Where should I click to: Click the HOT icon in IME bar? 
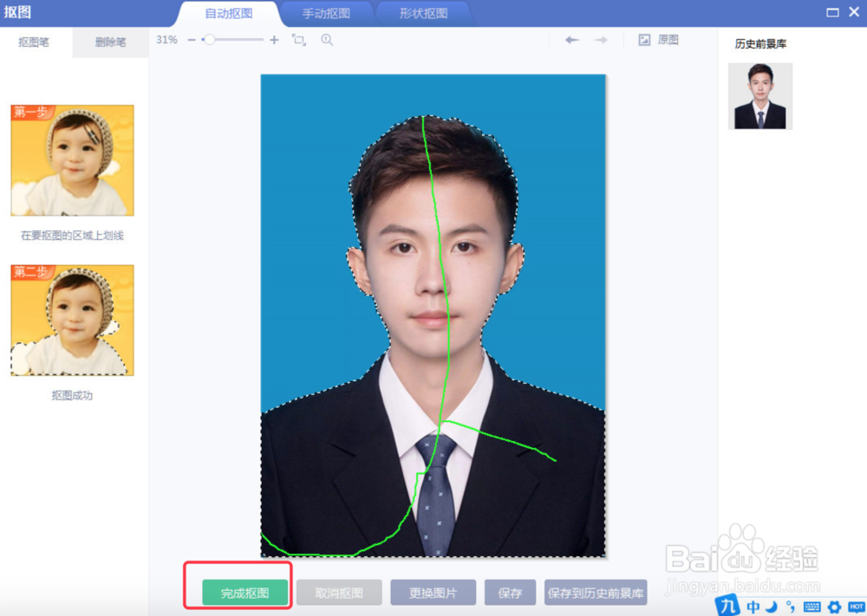(856, 606)
